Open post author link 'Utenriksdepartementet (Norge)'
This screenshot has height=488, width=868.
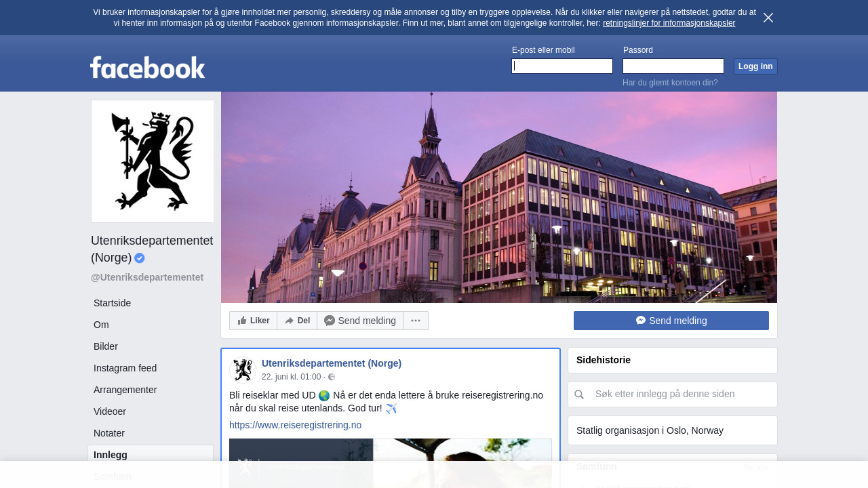tap(332, 363)
